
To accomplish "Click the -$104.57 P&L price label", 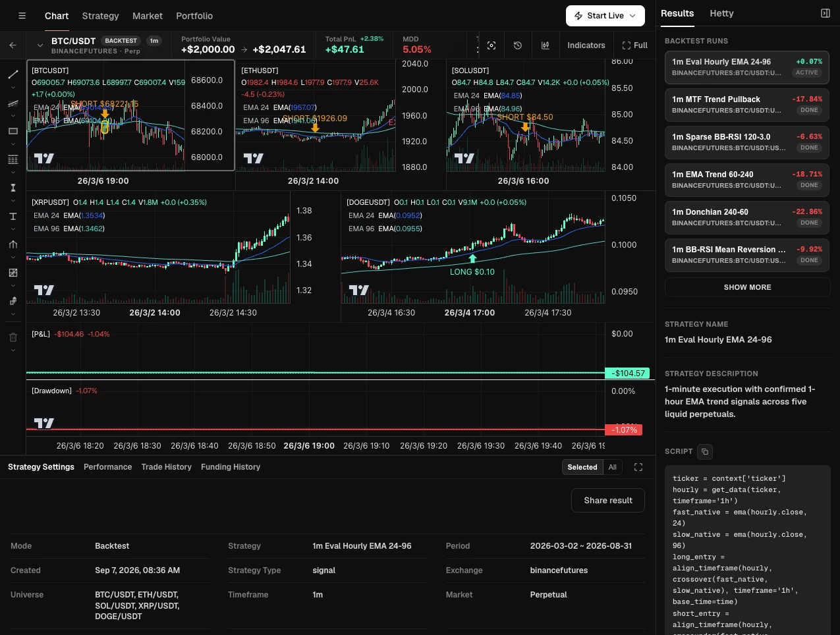I will pyautogui.click(x=628, y=373).
